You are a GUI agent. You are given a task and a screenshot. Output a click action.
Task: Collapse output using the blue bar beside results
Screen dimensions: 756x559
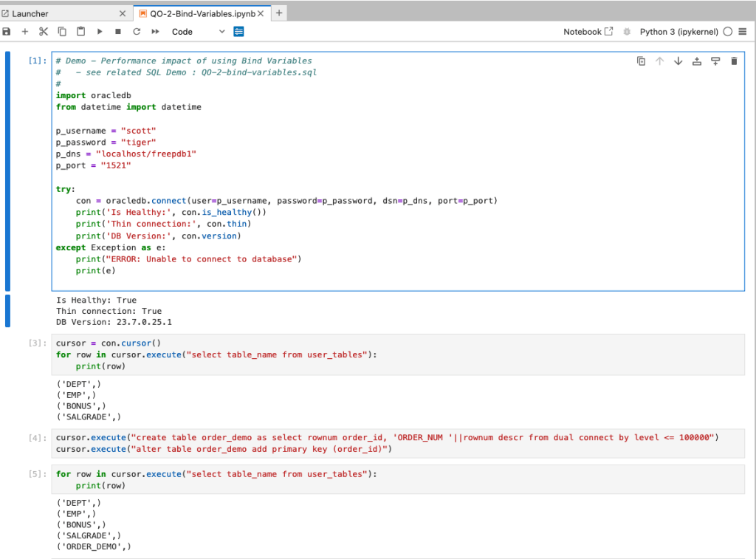[x=8, y=311]
